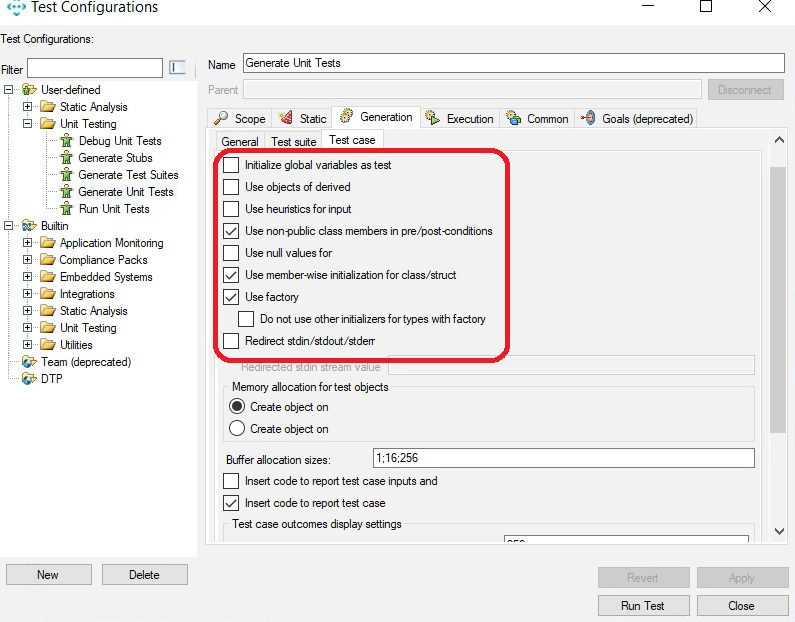795x622 pixels.
Task: Click the Debug Unit Tests configuration icon
Action: pos(66,141)
